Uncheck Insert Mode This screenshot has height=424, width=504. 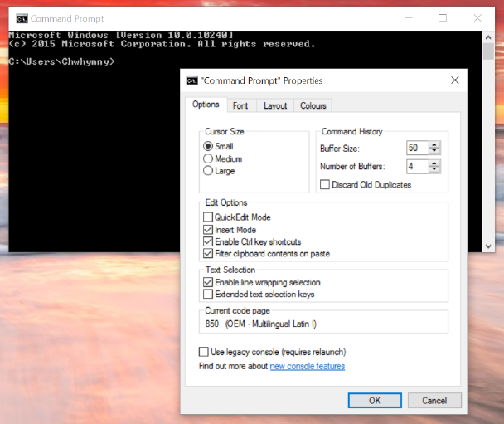click(208, 230)
